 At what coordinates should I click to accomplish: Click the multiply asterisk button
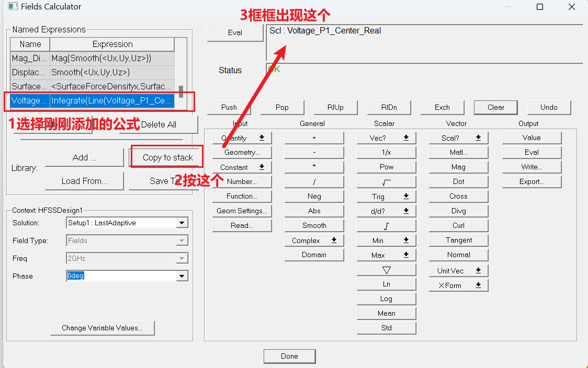coord(314,167)
